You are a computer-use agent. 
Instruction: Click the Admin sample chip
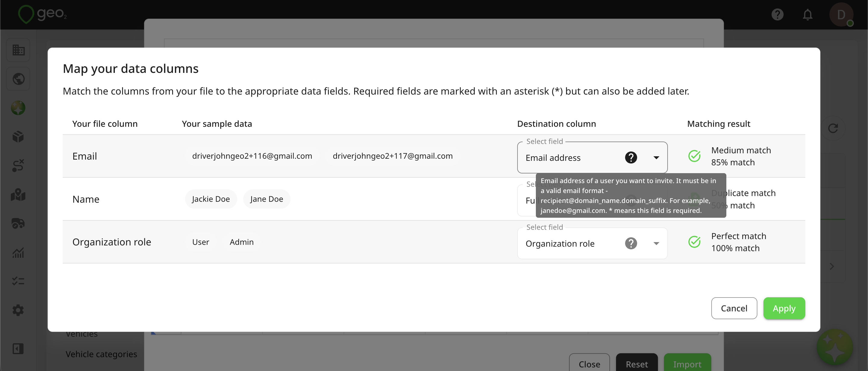point(242,242)
